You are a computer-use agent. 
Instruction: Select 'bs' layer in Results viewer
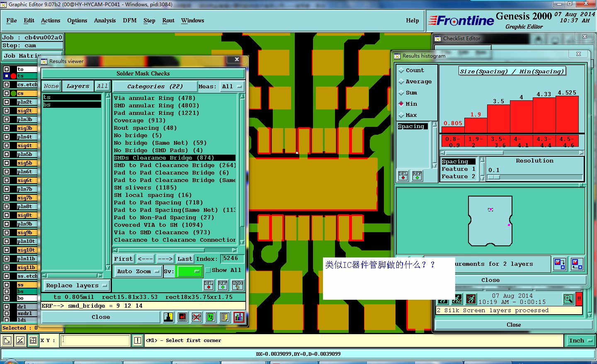(x=72, y=105)
